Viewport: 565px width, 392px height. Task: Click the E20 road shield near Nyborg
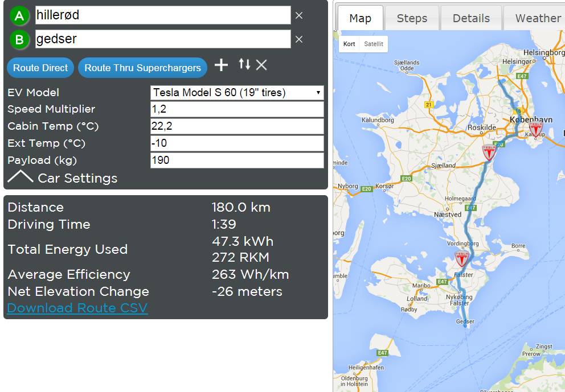coord(366,189)
